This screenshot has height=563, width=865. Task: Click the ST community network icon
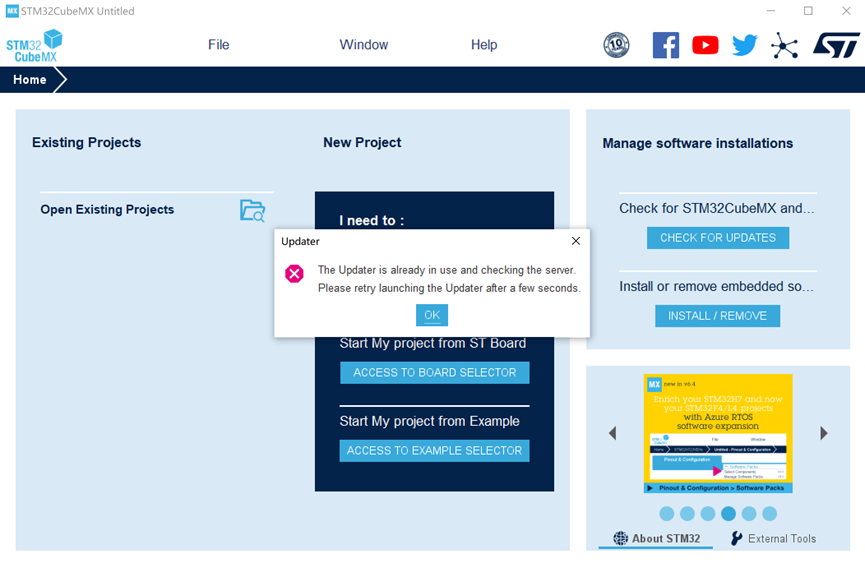pos(784,45)
